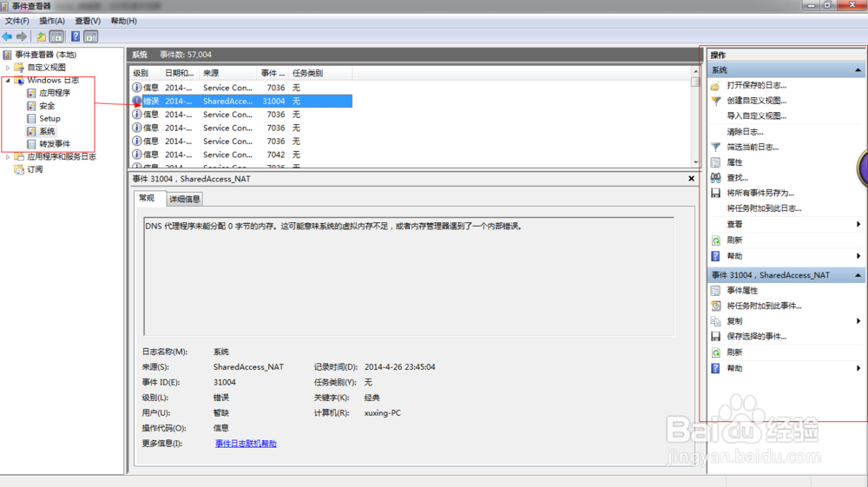Viewport: 868px width, 487px height.
Task: Expand the 复制 submenu
Action: click(858, 321)
